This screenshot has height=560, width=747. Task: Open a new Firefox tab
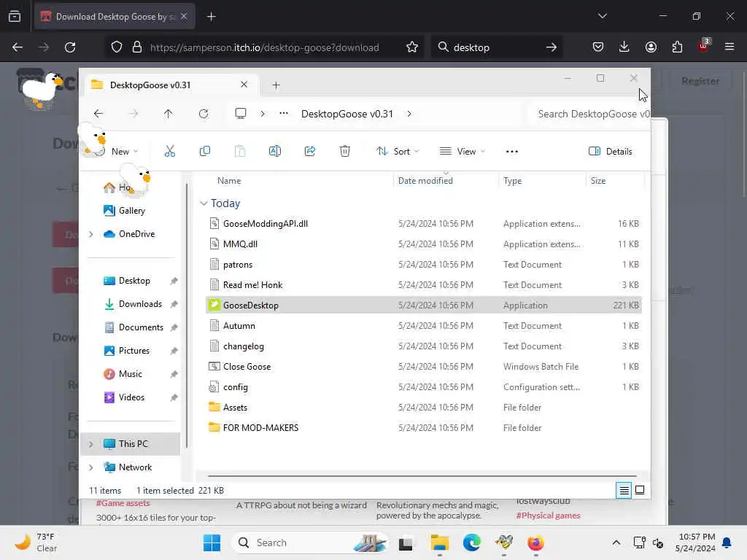pyautogui.click(x=211, y=17)
